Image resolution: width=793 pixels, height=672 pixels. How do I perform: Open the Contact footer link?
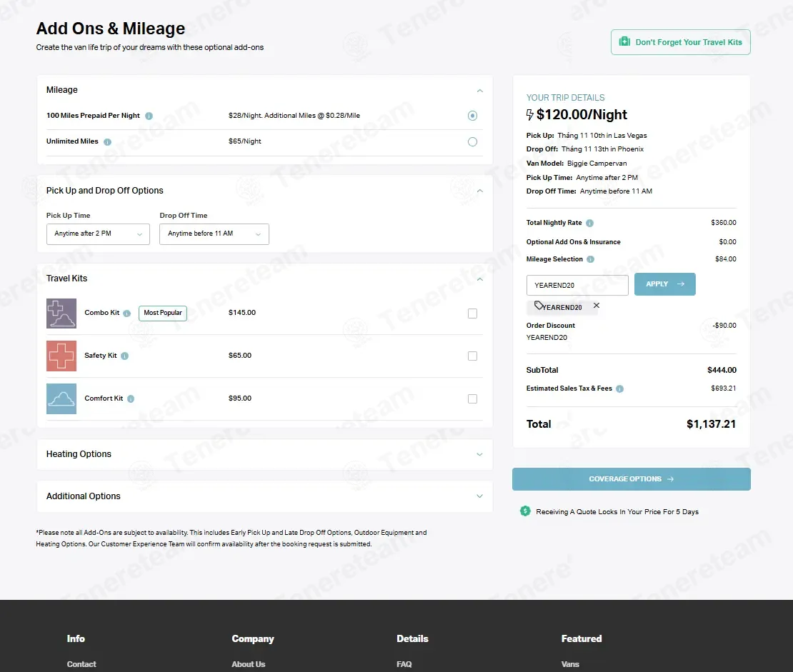81,664
